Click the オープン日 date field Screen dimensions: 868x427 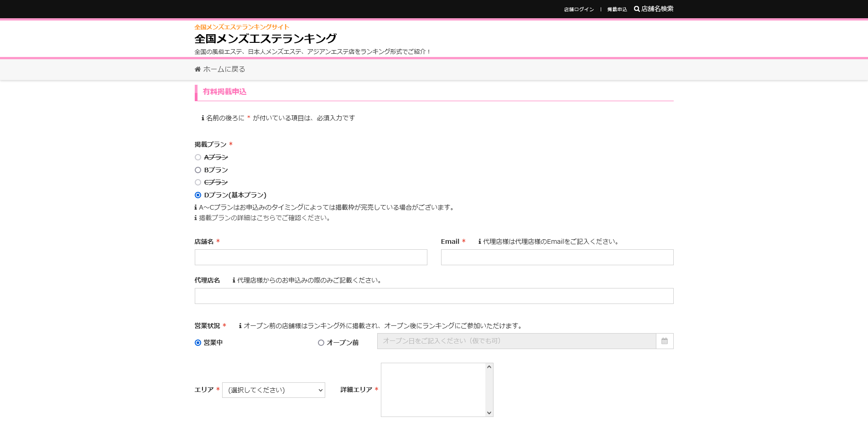tap(517, 341)
